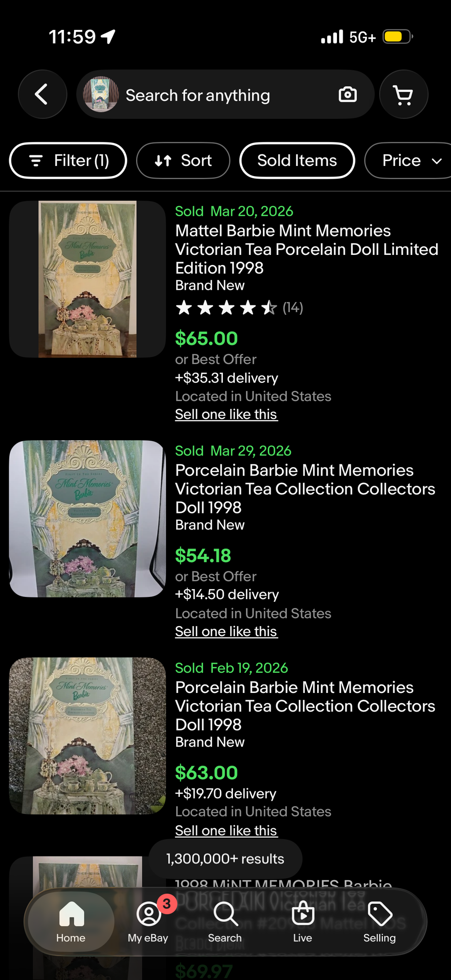This screenshot has width=451, height=980.
Task: Sell one like the $65.00 doll
Action: (x=226, y=414)
